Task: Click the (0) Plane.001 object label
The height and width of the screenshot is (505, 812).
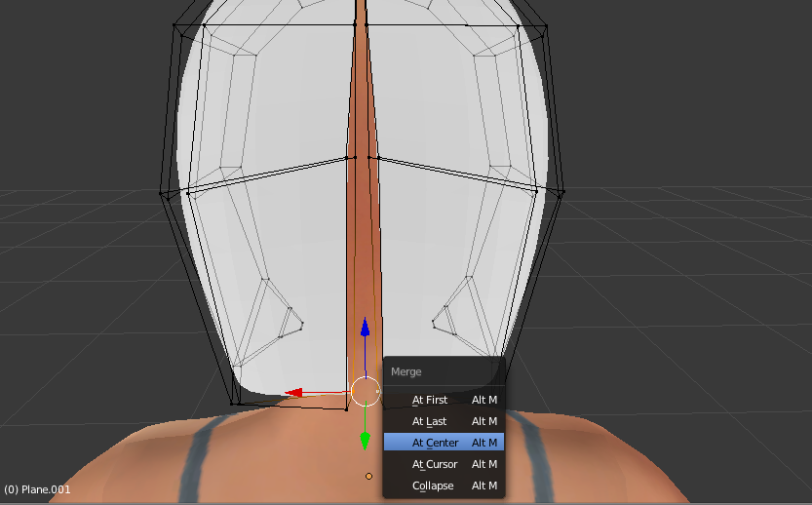Action: (37, 489)
